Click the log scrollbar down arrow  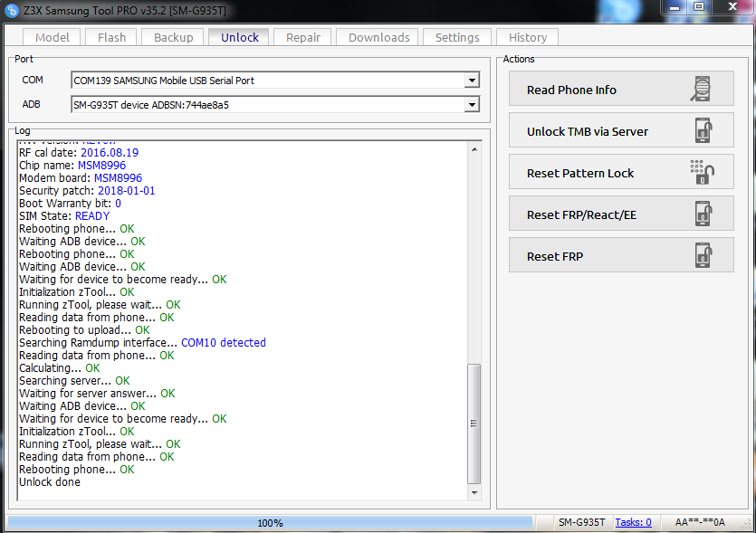pyautogui.click(x=474, y=492)
